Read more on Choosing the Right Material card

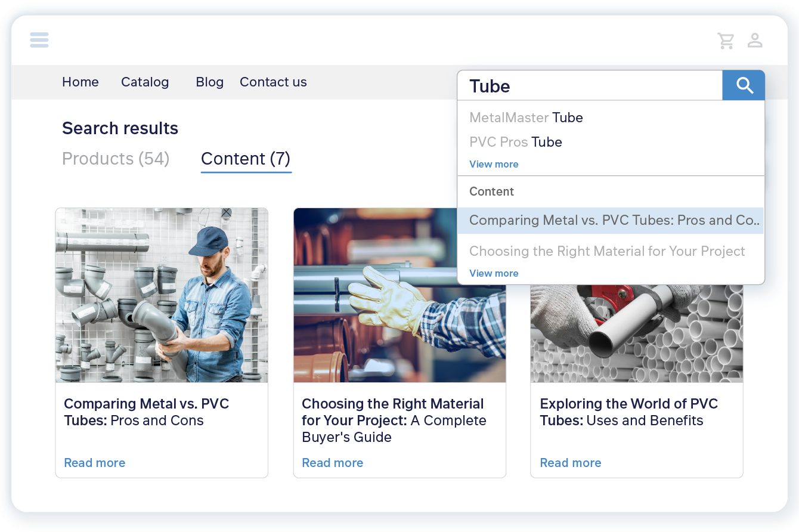(x=333, y=463)
